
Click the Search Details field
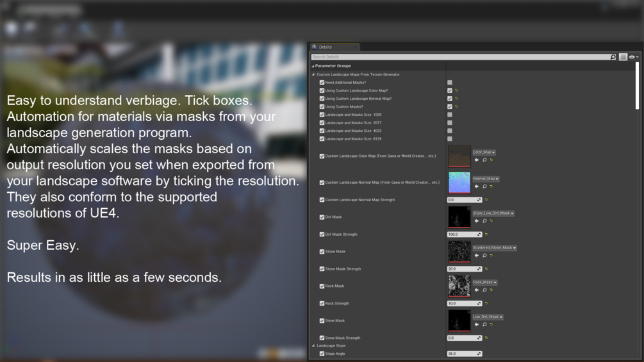tap(460, 57)
